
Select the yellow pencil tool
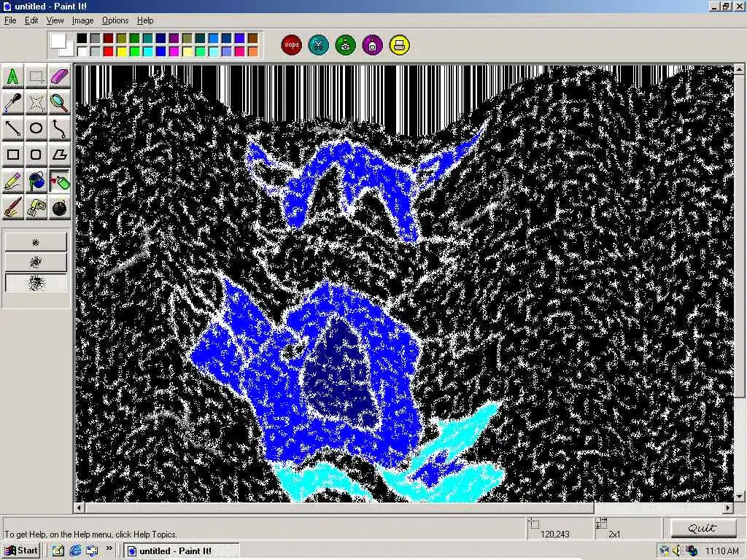pos(13,182)
